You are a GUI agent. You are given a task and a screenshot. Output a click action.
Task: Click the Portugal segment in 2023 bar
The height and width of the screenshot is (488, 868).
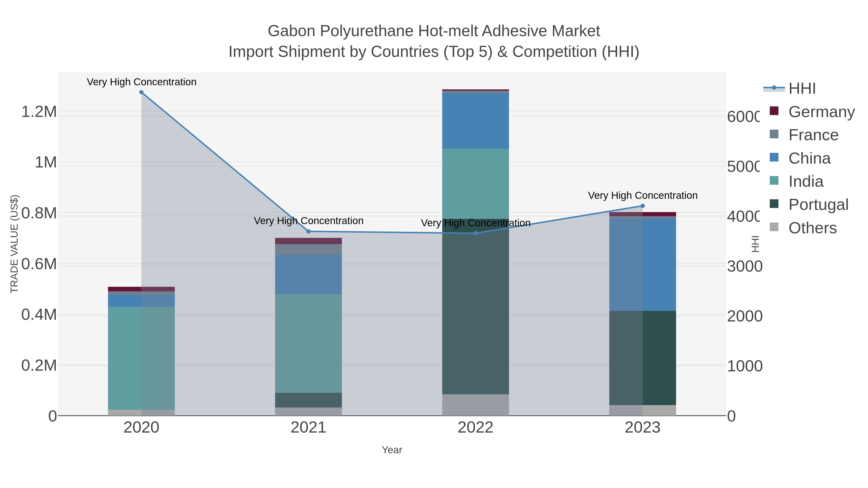(643, 358)
